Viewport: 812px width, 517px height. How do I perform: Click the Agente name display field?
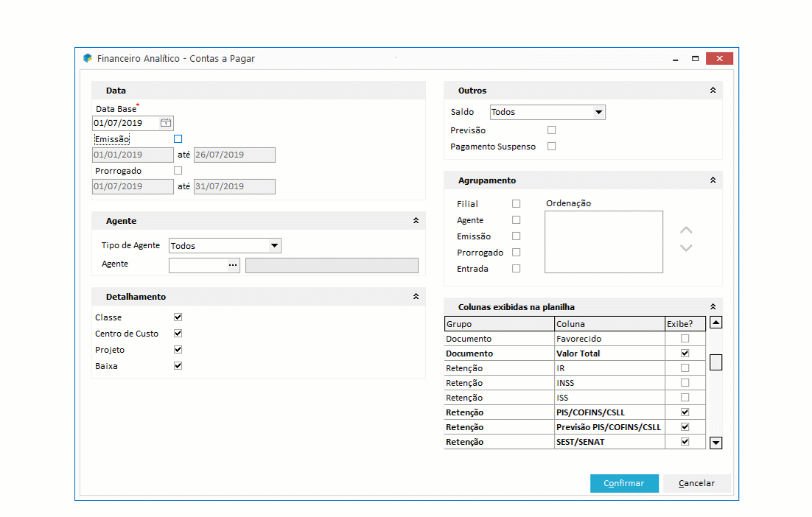[332, 265]
